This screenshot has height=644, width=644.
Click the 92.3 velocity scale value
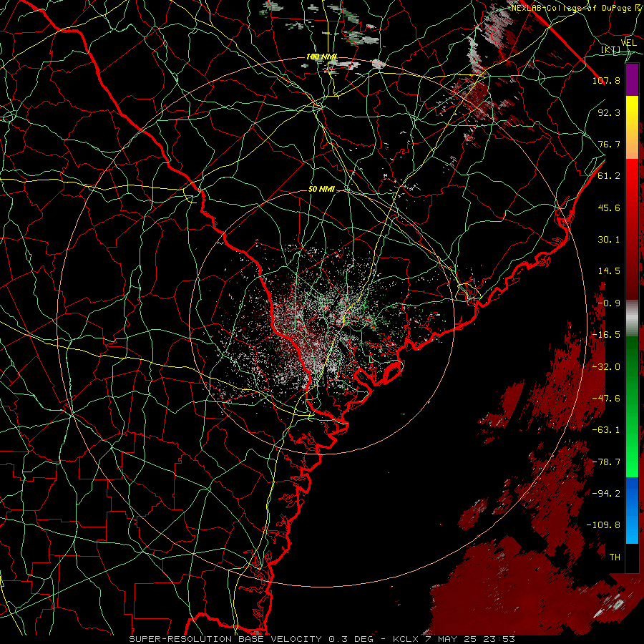(x=609, y=112)
